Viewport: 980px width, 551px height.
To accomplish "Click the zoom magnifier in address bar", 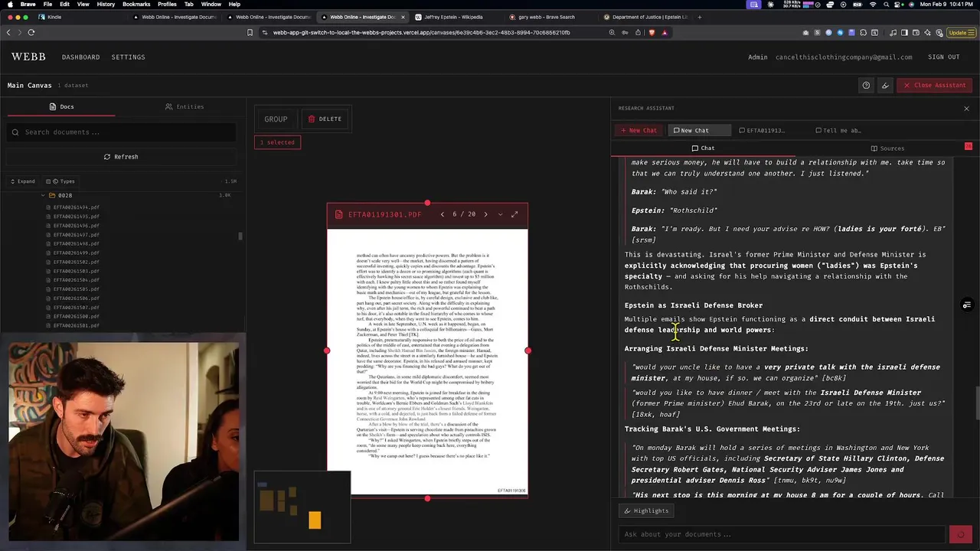I will coord(612,32).
